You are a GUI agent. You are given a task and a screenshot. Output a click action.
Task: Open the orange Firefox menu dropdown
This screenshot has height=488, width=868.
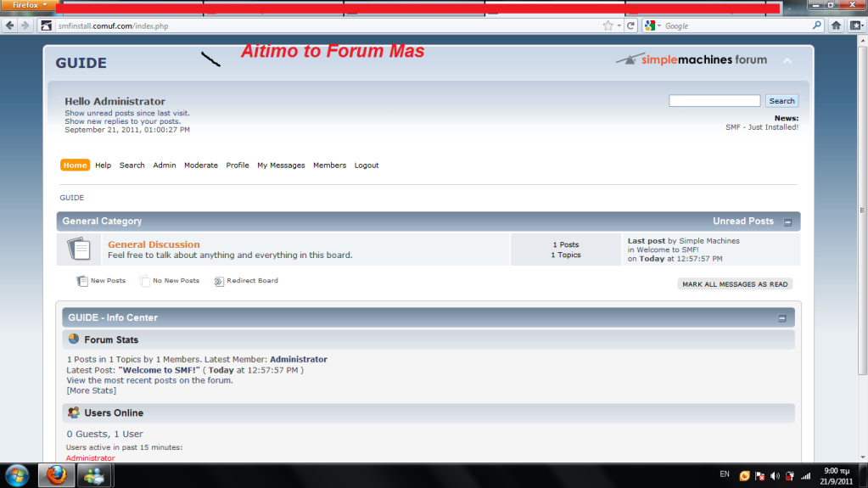click(29, 5)
